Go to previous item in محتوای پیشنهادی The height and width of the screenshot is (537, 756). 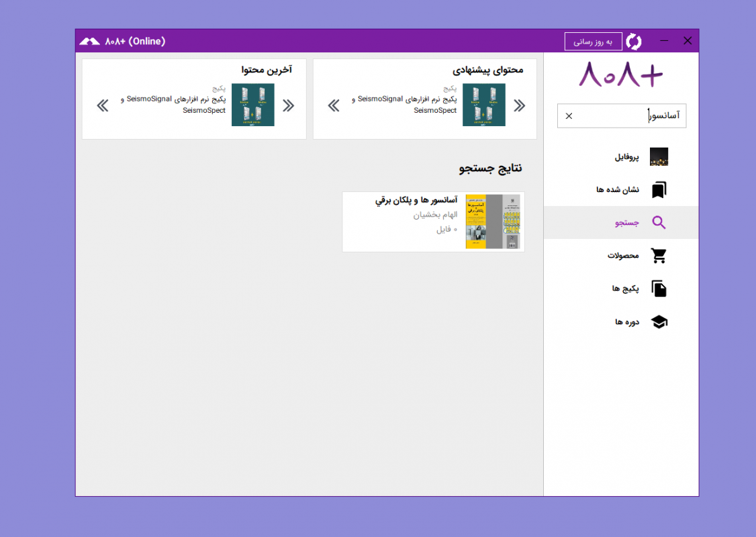[519, 105]
